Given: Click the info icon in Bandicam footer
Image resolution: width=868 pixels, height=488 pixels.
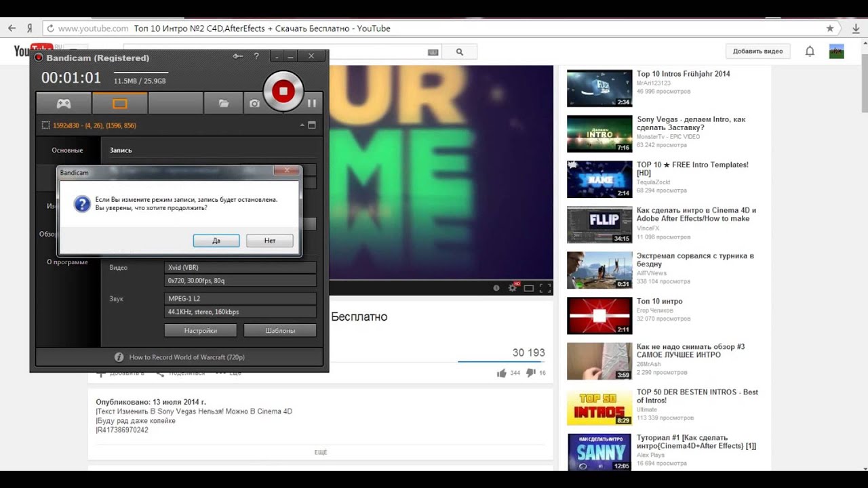Looking at the screenshot, I should 119,357.
